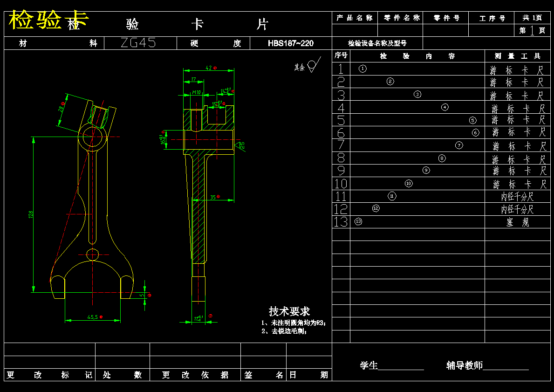This screenshot has width=554, height=392.
Task: Click the 测量工具 column header
Action: tap(518, 56)
